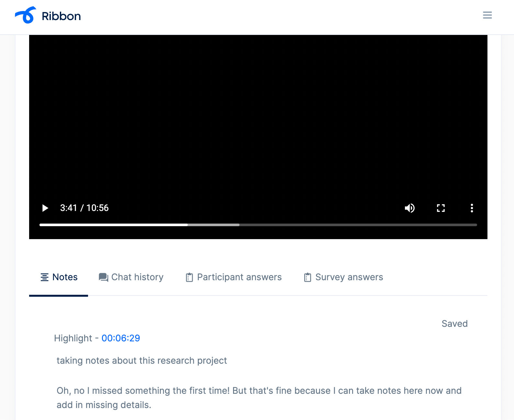Click the 'Oh, no I missed something' note text
The height and width of the screenshot is (420, 514).
point(259,398)
